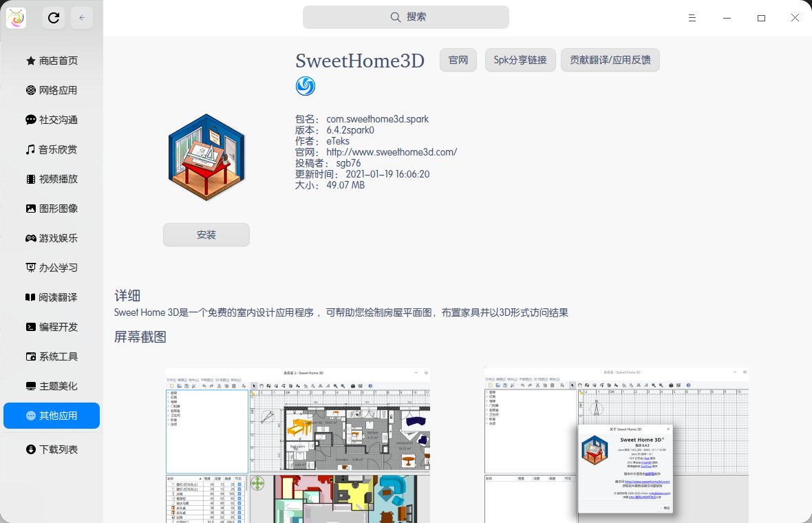Open 系统工具 category

point(52,356)
